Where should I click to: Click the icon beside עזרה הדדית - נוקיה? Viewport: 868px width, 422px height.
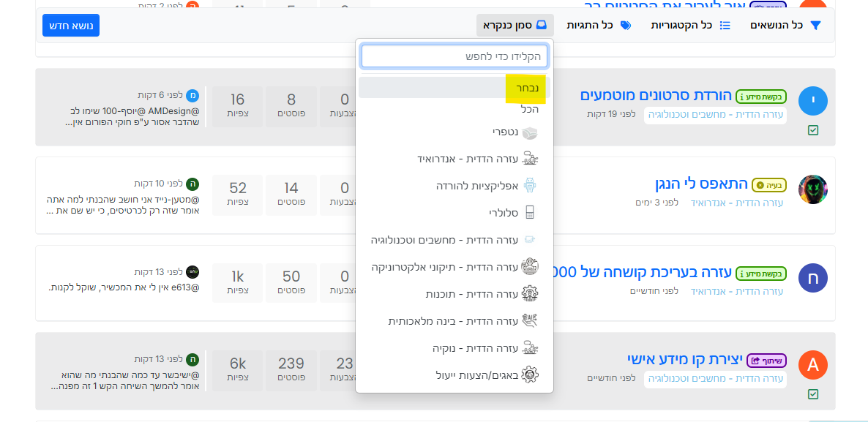530,348
